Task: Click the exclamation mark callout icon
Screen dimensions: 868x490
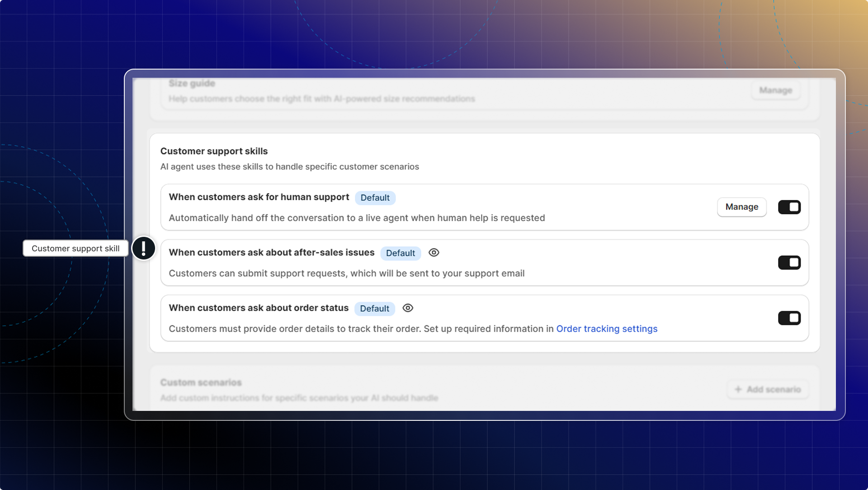Action: tap(144, 248)
